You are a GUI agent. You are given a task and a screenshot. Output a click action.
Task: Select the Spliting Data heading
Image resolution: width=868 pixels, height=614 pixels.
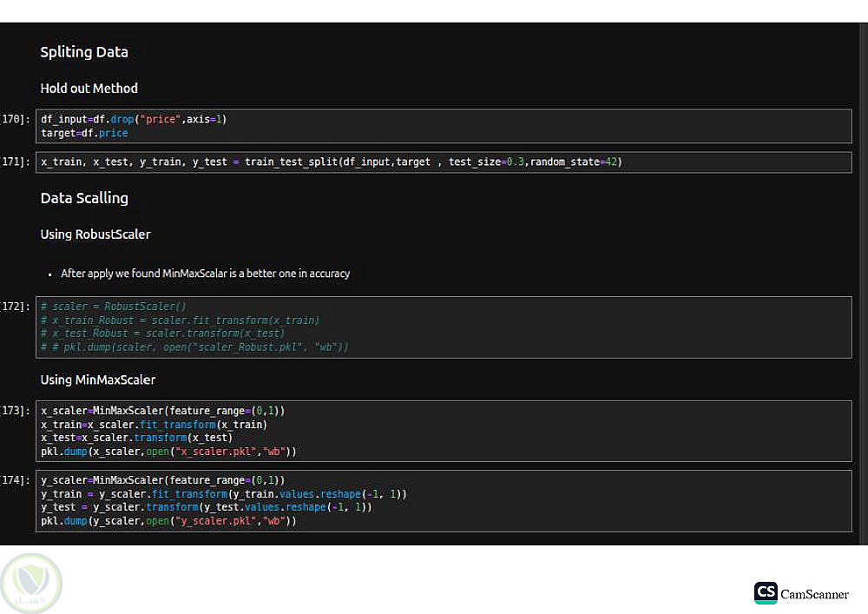(84, 52)
